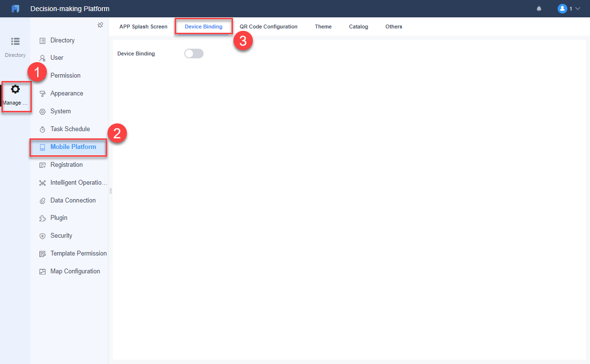The width and height of the screenshot is (590, 364).
Task: Click Template Permission in the settings list
Action: 79,253
